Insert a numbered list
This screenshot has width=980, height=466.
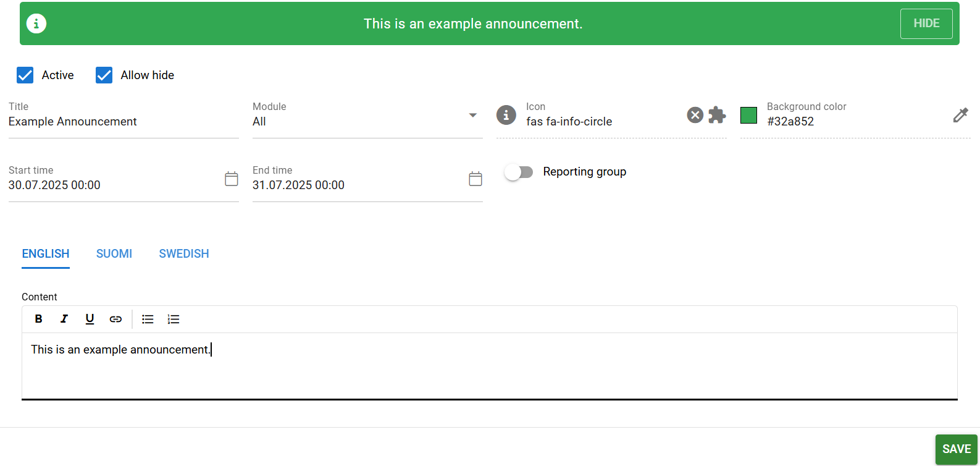tap(174, 319)
